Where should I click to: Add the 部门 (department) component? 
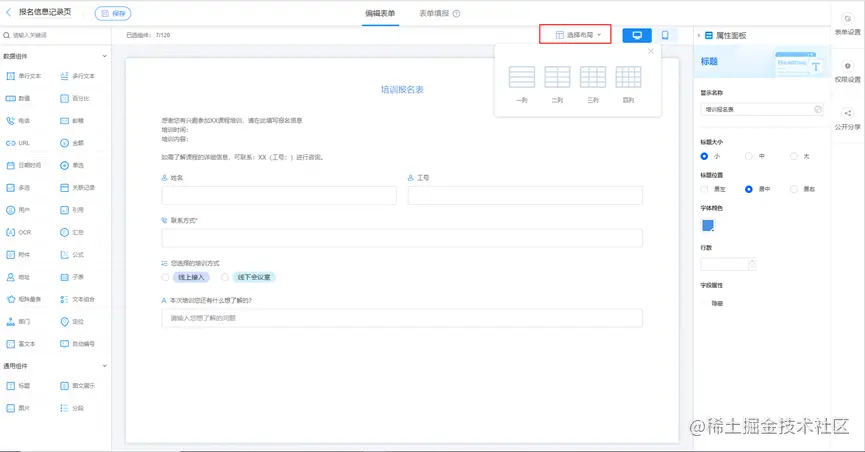18,321
